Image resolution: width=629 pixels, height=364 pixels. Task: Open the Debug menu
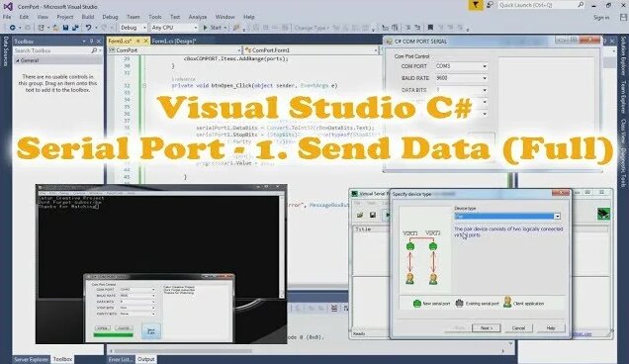pyautogui.click(x=110, y=17)
